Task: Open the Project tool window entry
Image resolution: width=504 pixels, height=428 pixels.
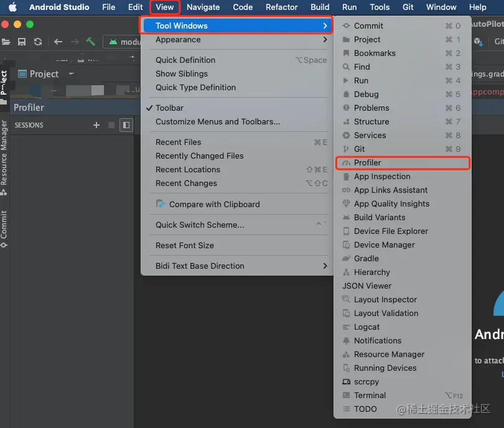Action: click(403, 40)
